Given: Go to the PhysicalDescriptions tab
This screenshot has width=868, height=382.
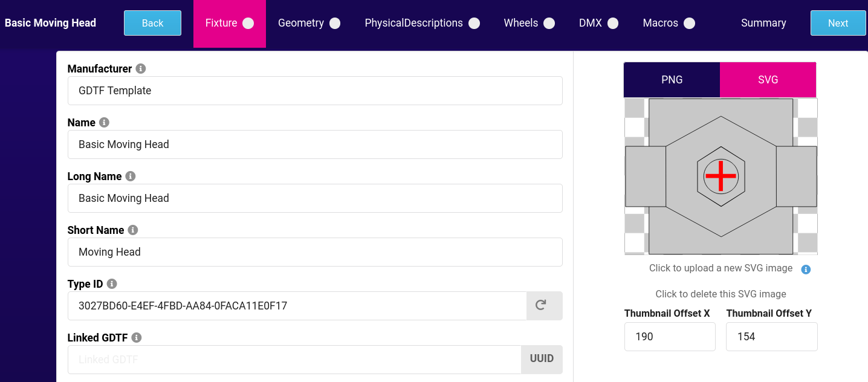Looking at the screenshot, I should point(422,24).
